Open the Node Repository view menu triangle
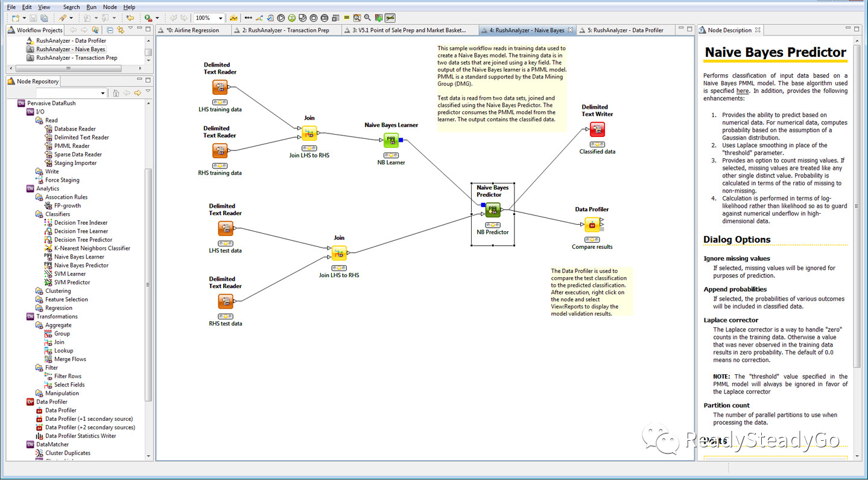This screenshot has height=480, width=868. click(x=148, y=92)
